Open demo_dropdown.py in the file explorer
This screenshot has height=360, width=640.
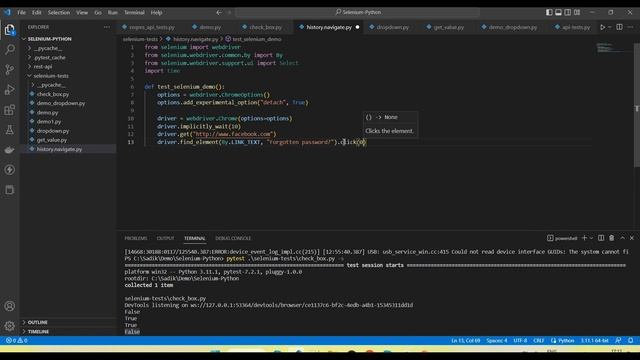coord(61,103)
